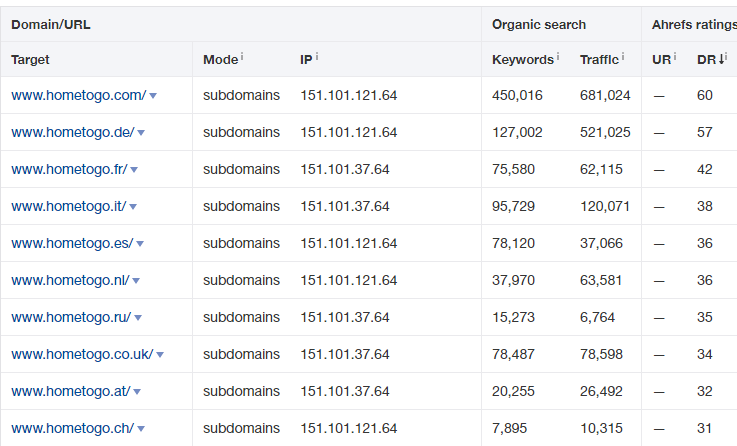Select keywords value 20,255
Viewport: 737px width, 446px height.
coord(513,391)
